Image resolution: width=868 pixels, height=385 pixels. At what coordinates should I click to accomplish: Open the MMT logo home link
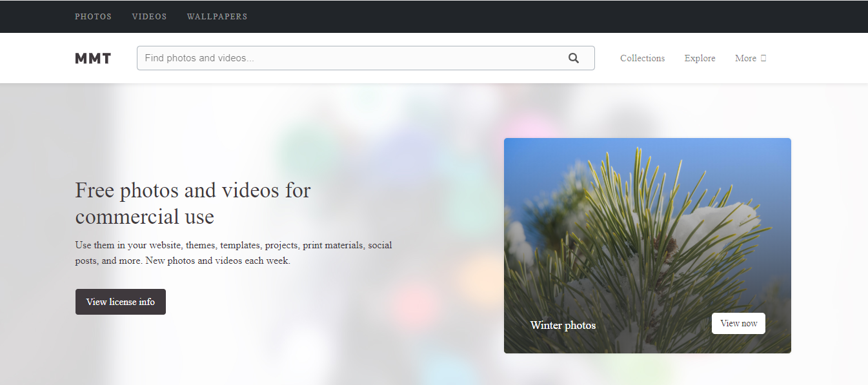click(93, 58)
